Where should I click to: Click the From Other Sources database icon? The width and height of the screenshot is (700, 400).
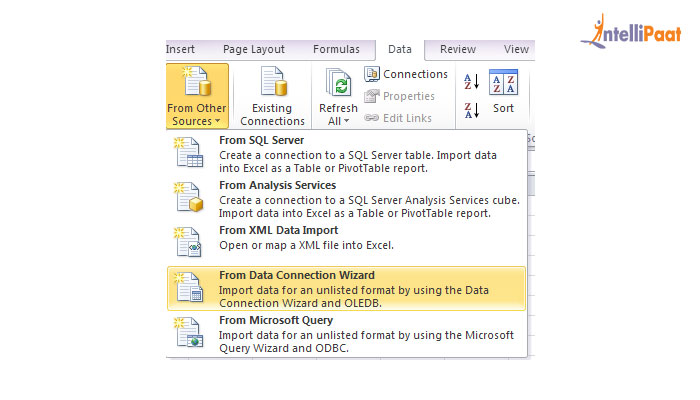tap(197, 81)
